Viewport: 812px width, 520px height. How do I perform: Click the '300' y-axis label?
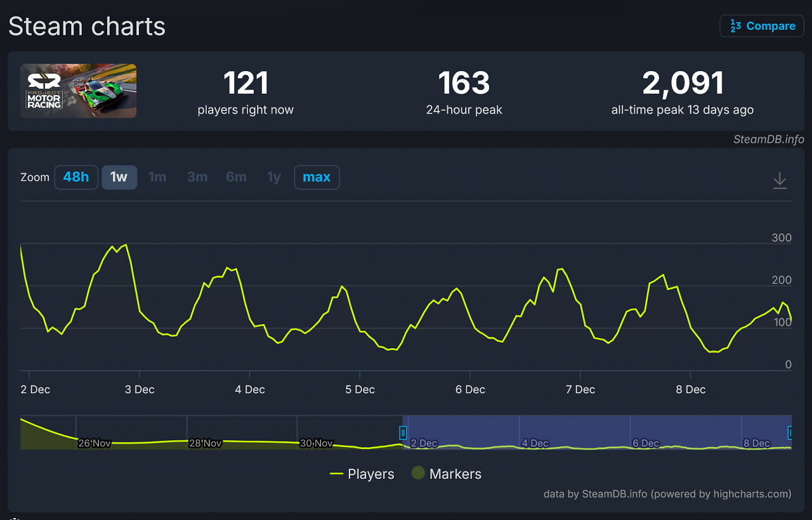click(x=782, y=238)
